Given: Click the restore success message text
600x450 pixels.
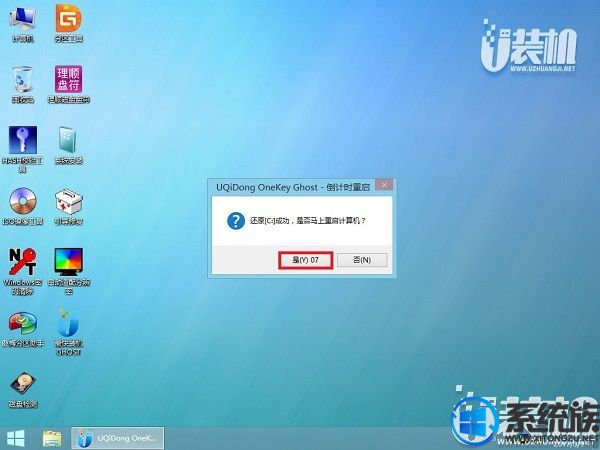Looking at the screenshot, I should coord(308,221).
